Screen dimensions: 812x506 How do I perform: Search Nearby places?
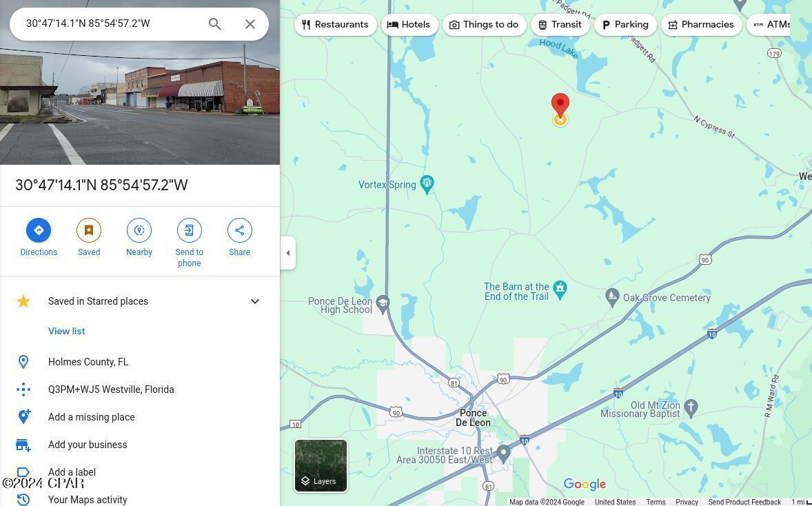click(x=139, y=231)
